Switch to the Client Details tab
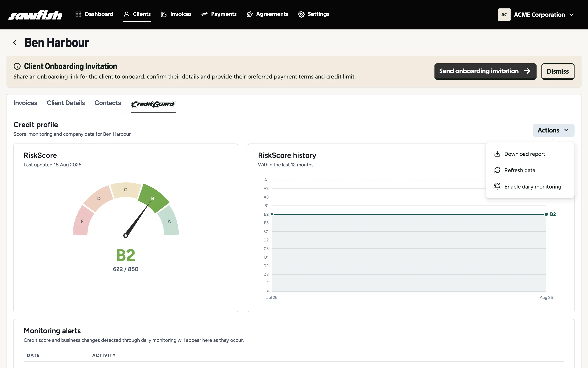 pyautogui.click(x=66, y=103)
